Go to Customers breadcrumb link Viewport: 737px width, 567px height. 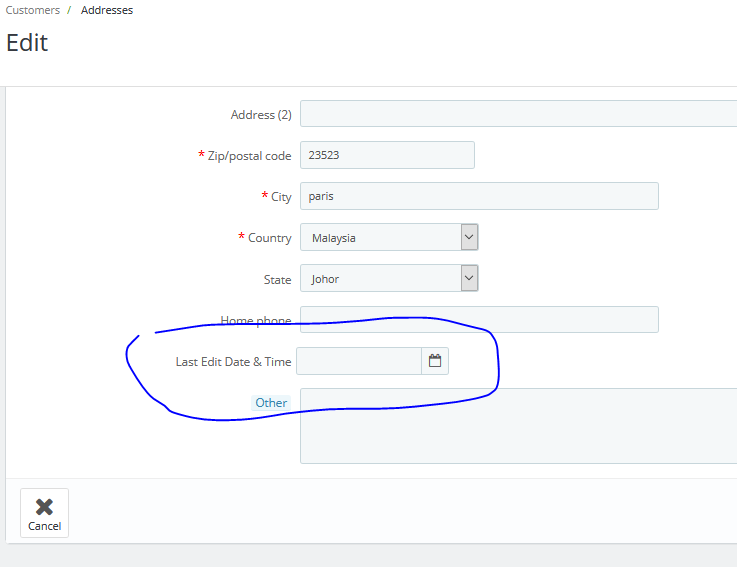(x=33, y=10)
